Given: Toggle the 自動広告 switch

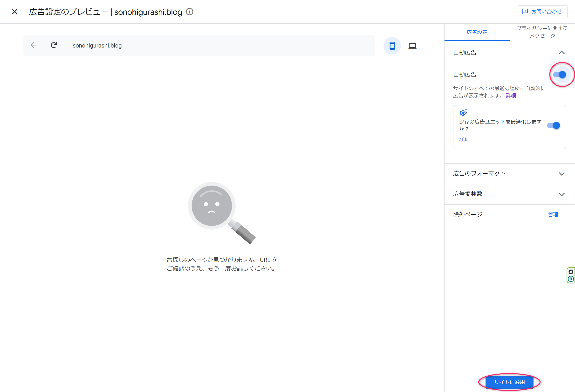Looking at the screenshot, I should 560,75.
